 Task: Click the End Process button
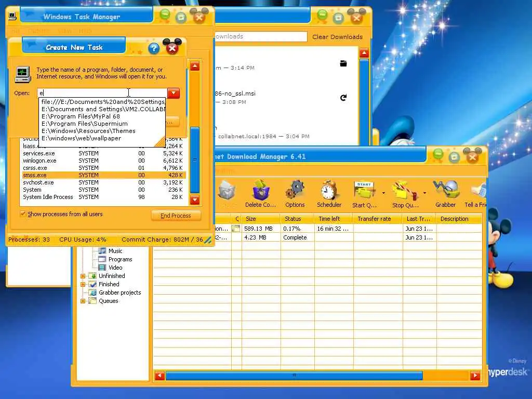[176, 216]
